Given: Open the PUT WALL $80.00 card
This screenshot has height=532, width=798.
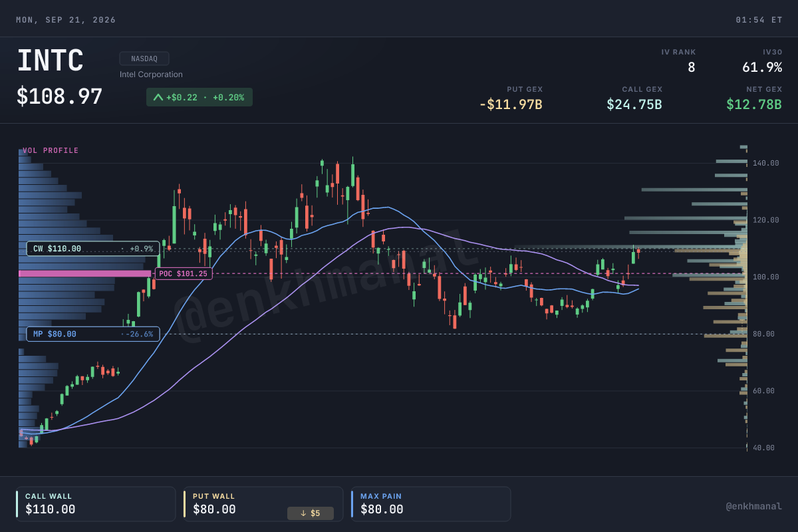Looking at the screenshot, I should tap(263, 504).
